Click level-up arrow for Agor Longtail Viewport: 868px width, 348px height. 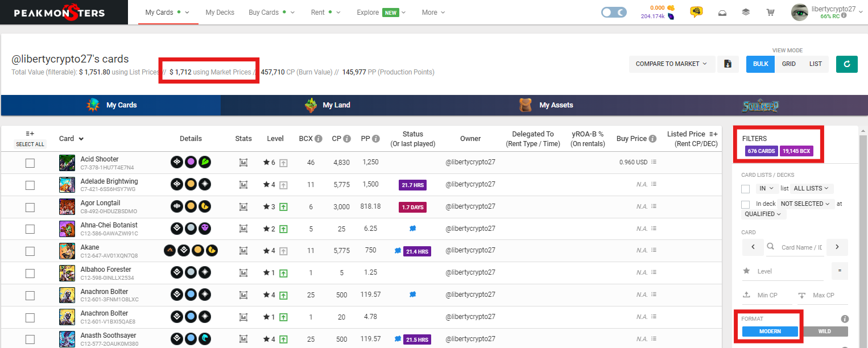tap(283, 207)
